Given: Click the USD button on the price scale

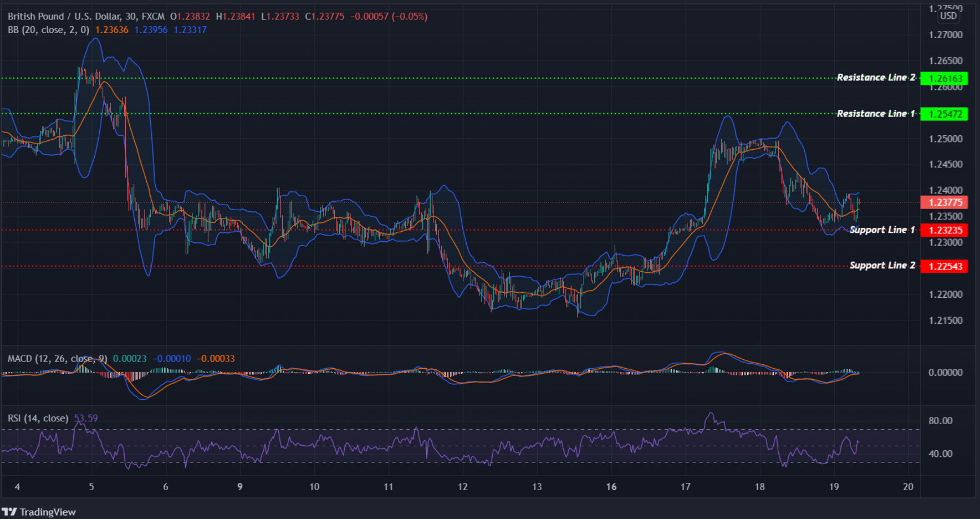Looking at the screenshot, I should point(948,16).
